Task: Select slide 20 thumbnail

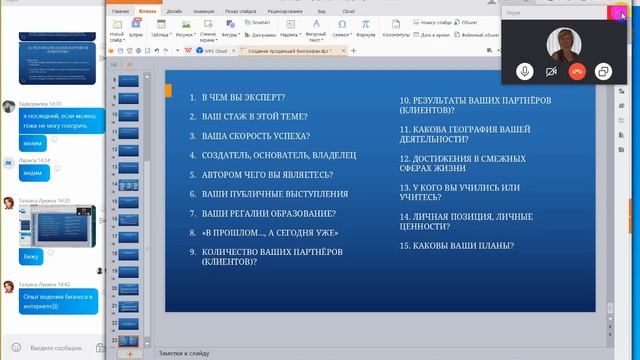Action: tap(129, 289)
